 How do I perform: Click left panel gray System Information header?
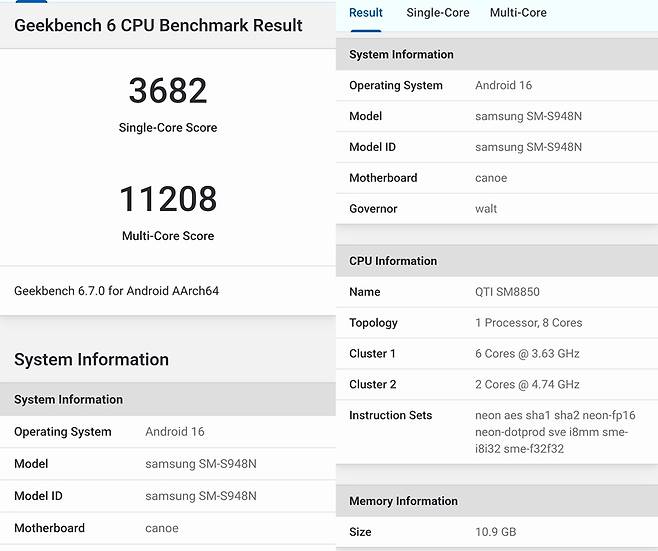pyautogui.click(x=168, y=400)
